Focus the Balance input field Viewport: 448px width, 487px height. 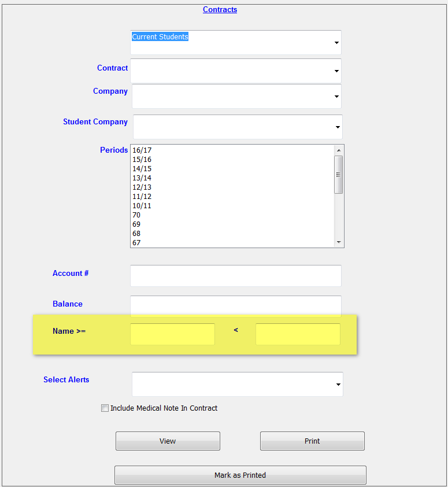pos(235,306)
